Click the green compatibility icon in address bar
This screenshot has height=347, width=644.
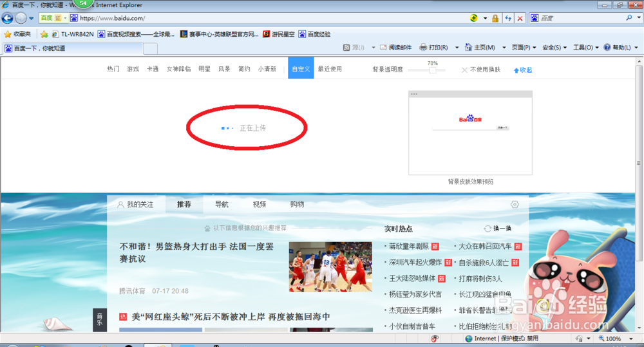(x=474, y=18)
